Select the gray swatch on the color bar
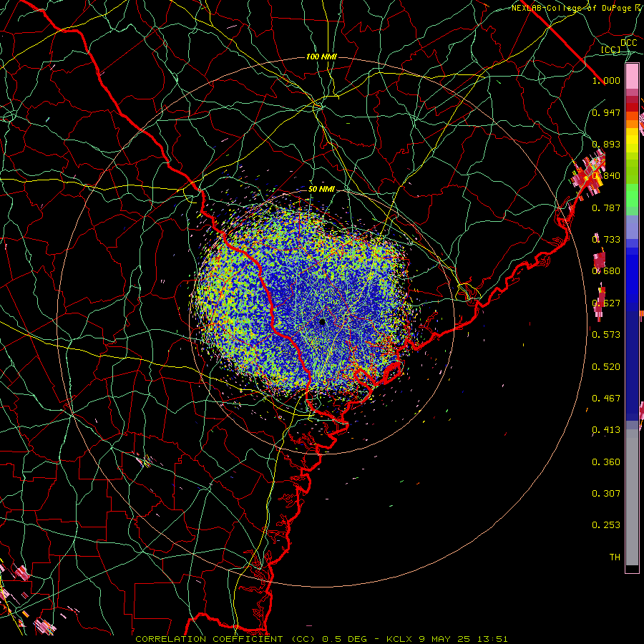Viewport: 644px width, 644px height. [x=632, y=497]
